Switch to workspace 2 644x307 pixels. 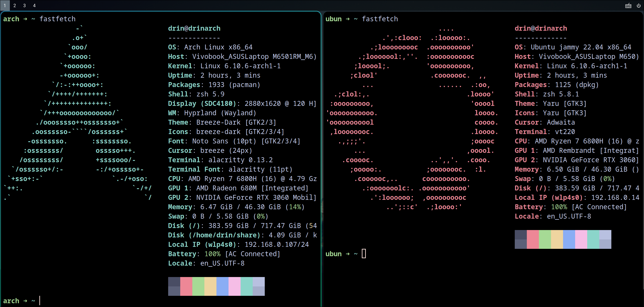point(15,6)
